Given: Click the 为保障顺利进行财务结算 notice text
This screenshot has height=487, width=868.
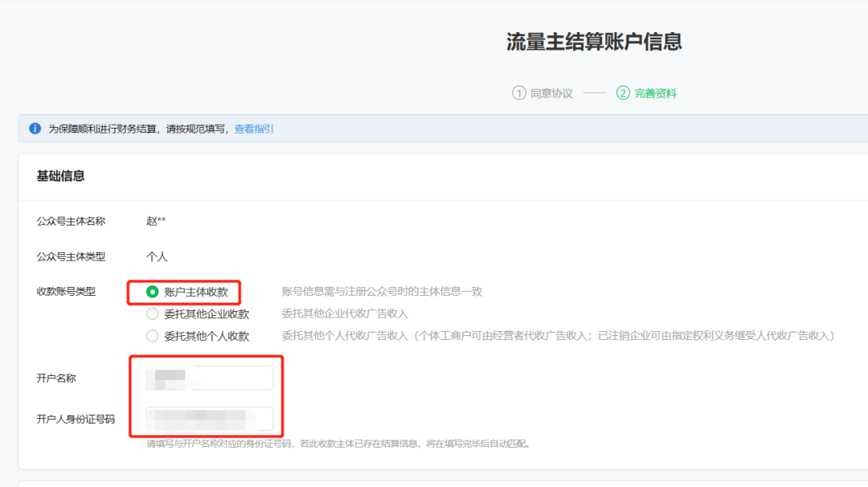Looking at the screenshot, I should [x=139, y=129].
